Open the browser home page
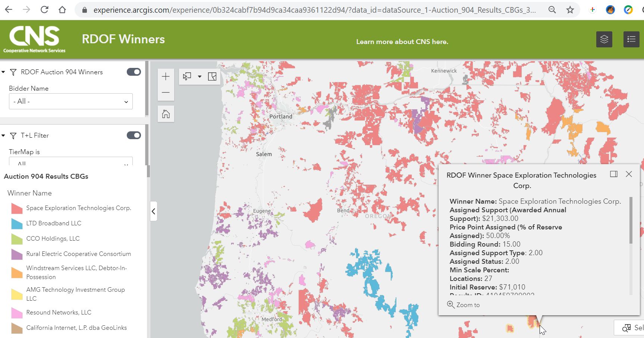Screen dimensions: 644x338 coord(62,10)
